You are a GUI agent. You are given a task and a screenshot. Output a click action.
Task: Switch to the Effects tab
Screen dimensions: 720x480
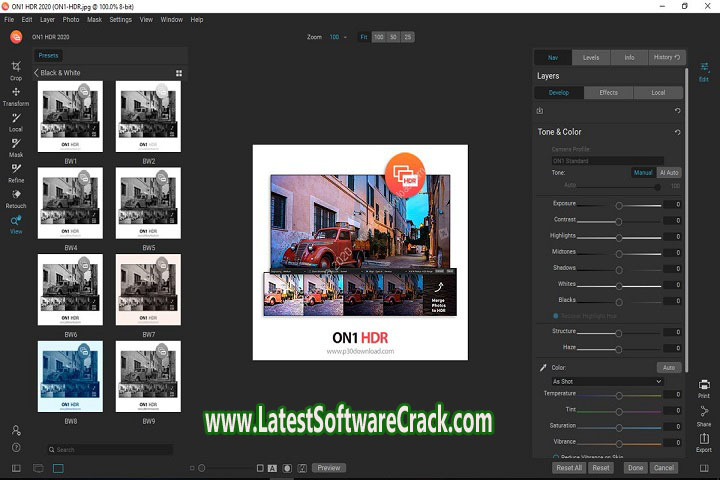tap(608, 93)
